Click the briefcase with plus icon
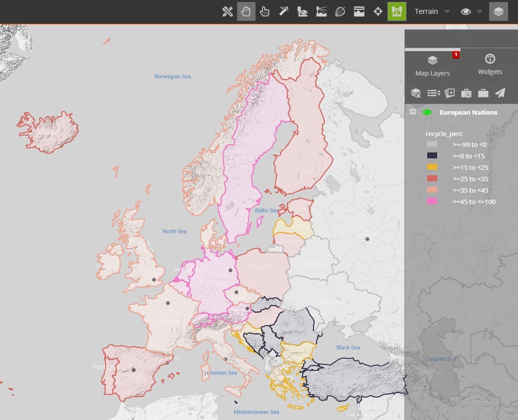The width and height of the screenshot is (518, 420). (x=466, y=93)
